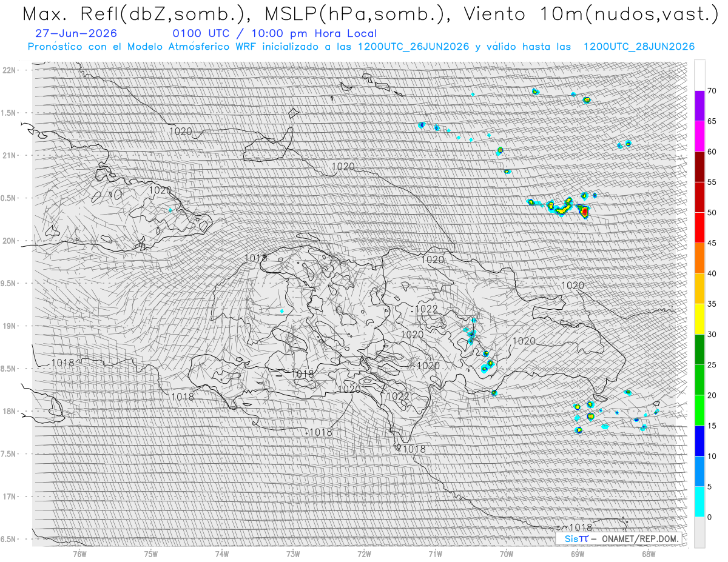Select the dark green 25–30 dBZ band
Image resolution: width=728 pixels, height=562 pixels.
tap(699, 349)
